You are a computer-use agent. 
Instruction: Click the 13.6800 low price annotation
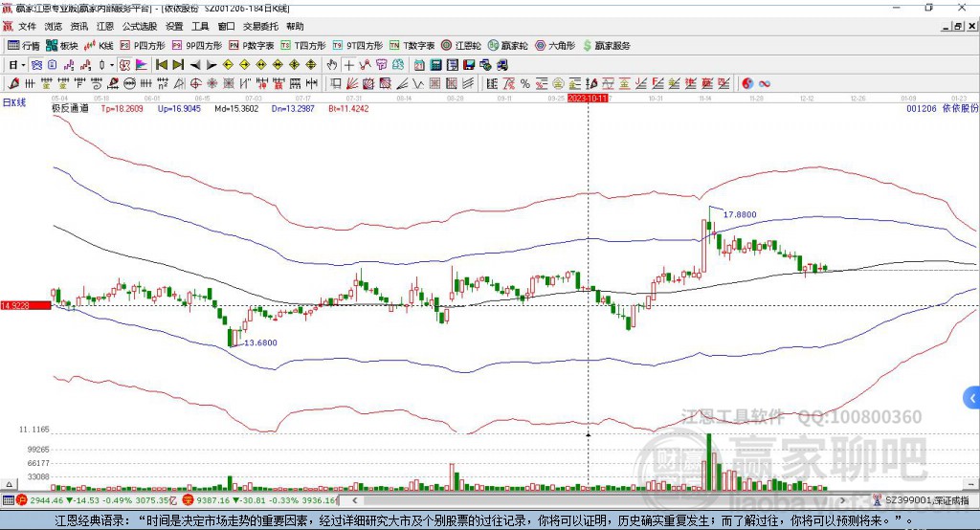(260, 342)
